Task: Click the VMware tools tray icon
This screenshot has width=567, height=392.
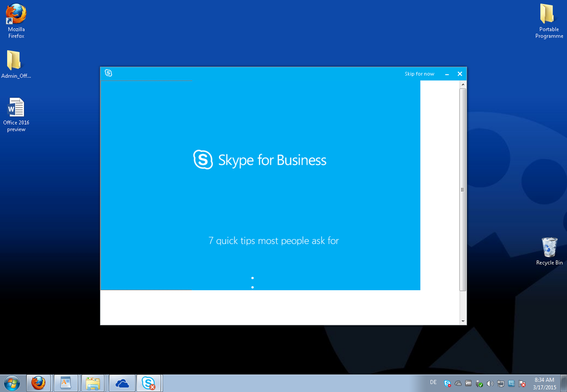Action: tap(468, 383)
